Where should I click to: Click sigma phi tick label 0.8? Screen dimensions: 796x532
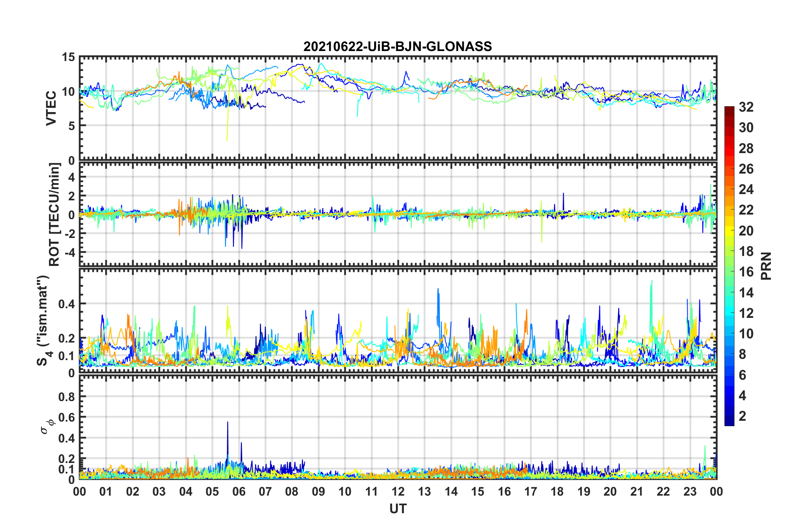(67, 396)
